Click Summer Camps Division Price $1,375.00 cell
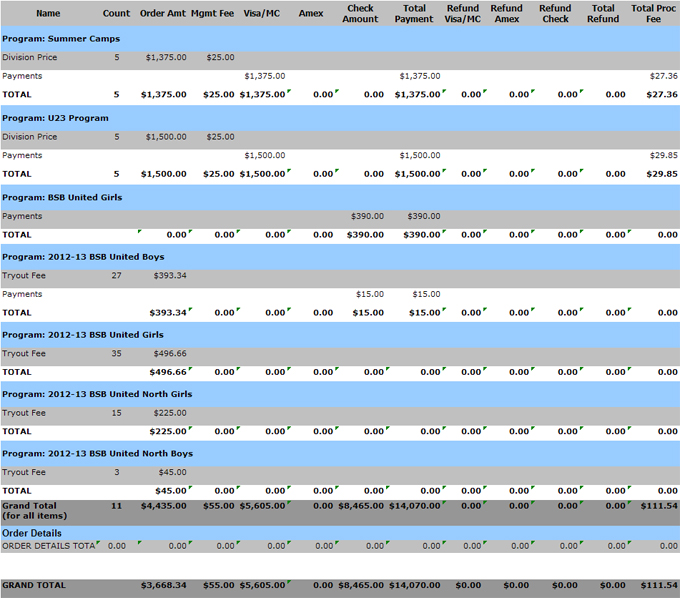The image size is (680, 598). pyautogui.click(x=166, y=57)
